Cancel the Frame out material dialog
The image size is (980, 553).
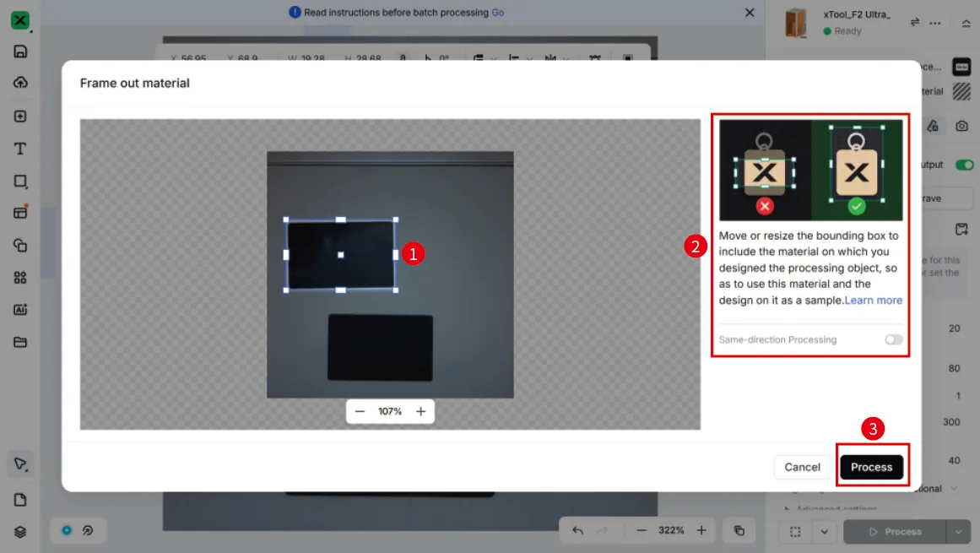(802, 467)
